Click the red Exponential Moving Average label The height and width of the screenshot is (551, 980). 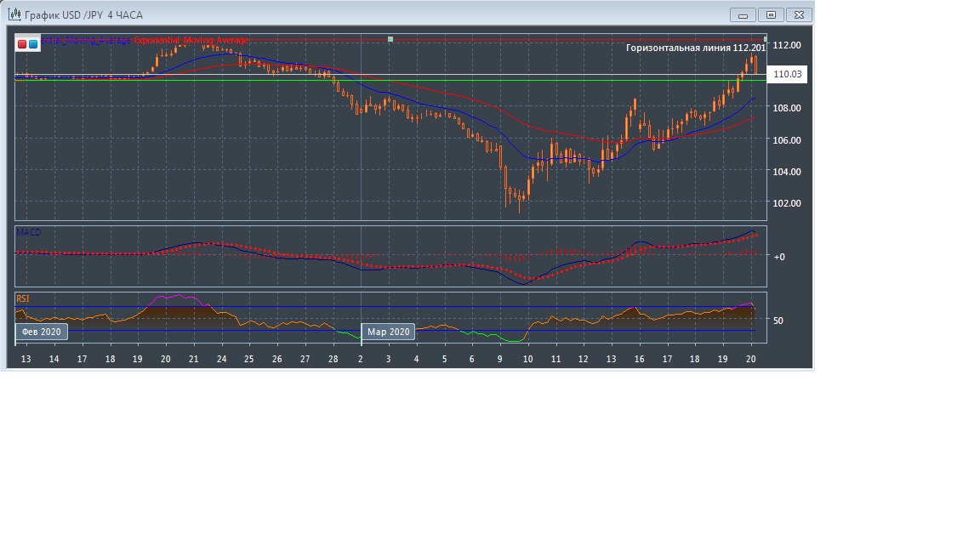pos(191,41)
